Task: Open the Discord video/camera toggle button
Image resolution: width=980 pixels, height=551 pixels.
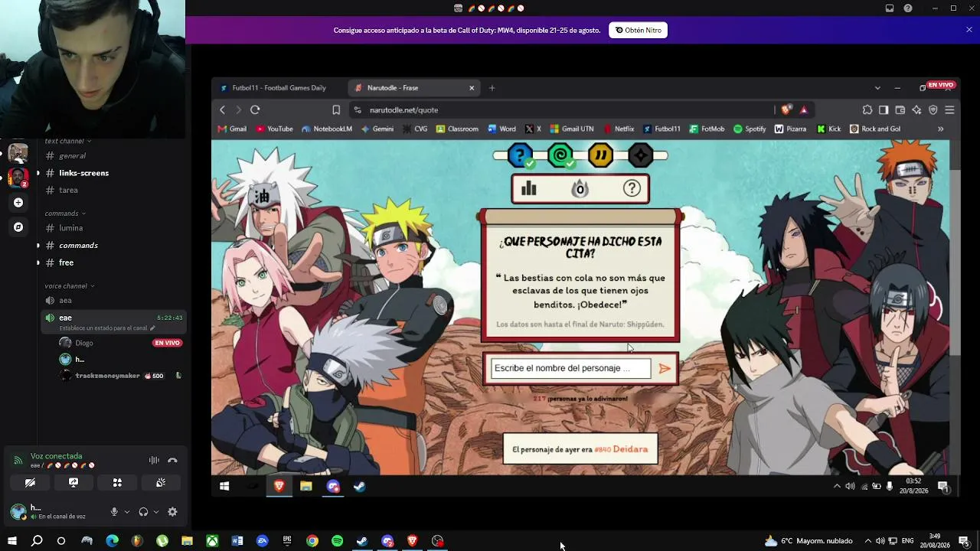Action: [30, 483]
